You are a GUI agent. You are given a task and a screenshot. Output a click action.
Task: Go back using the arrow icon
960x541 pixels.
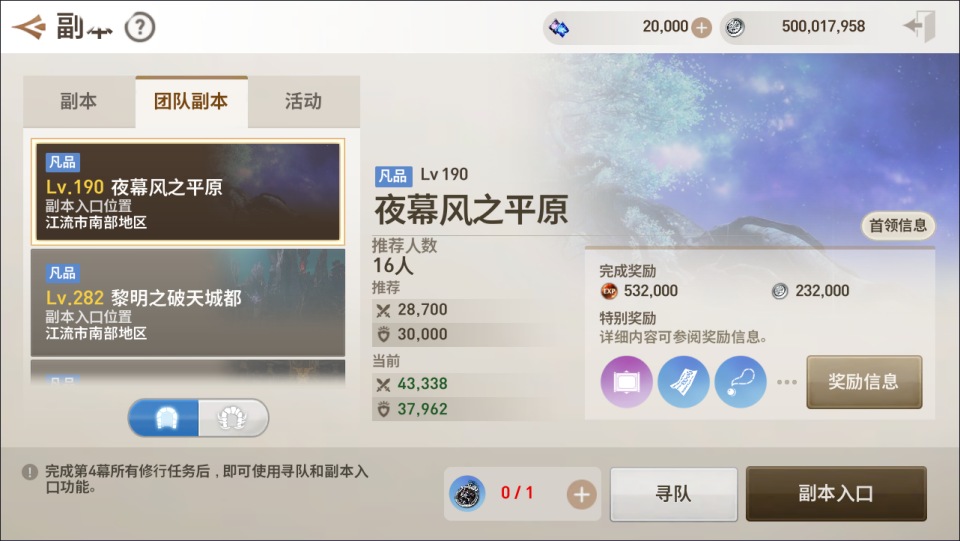coord(29,27)
